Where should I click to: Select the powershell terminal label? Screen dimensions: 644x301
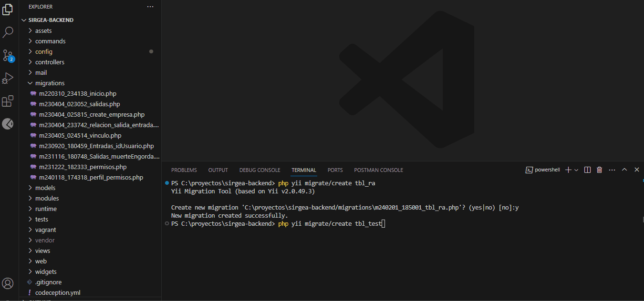click(542, 170)
